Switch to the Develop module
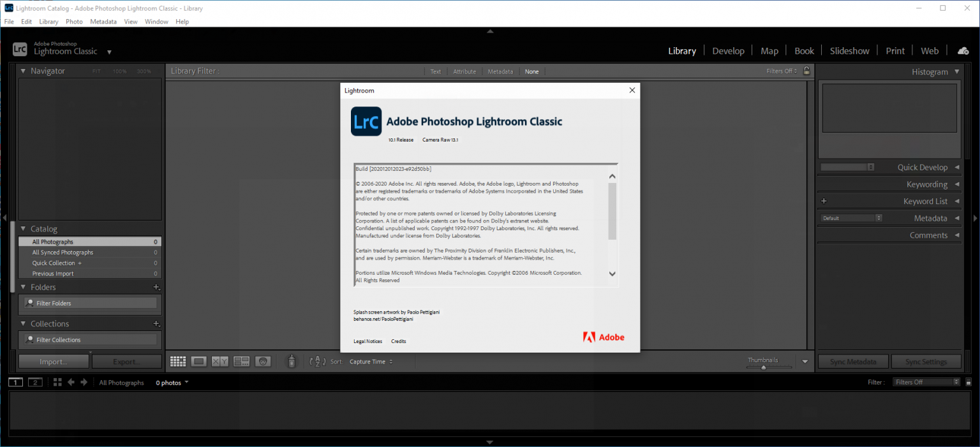This screenshot has width=980, height=447. coord(728,51)
